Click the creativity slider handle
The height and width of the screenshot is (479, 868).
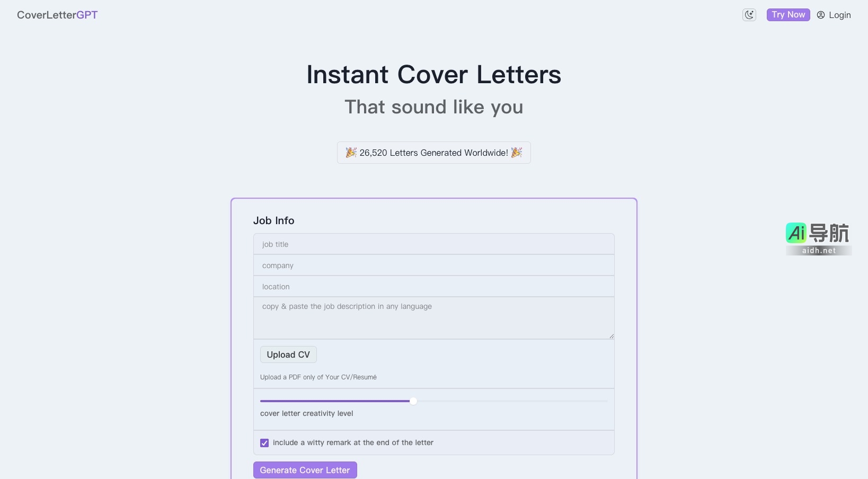pos(413,401)
